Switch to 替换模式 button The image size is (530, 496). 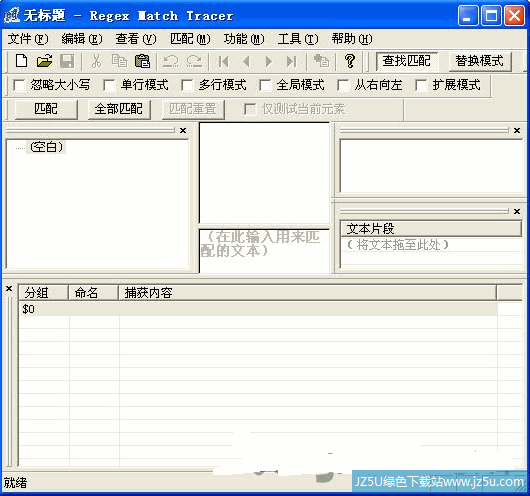coord(480,61)
